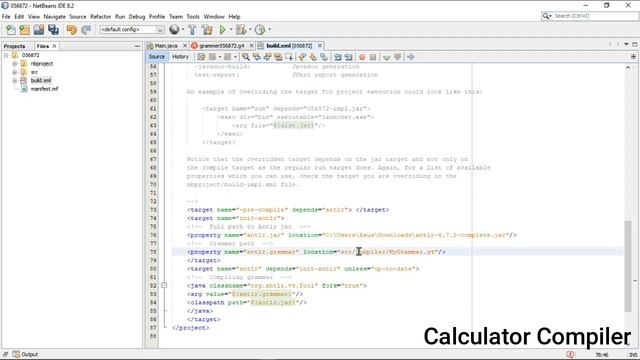Image resolution: width=640 pixels, height=360 pixels.
Task: Click the Build Project hammer icon
Action: point(192,29)
